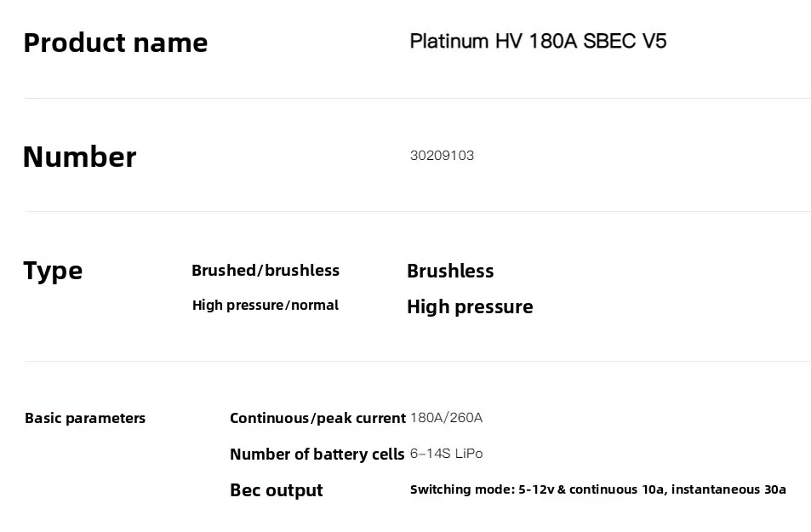The height and width of the screenshot is (532, 811).
Task: Click the divider line below Product name
Action: pyautogui.click(x=417, y=98)
